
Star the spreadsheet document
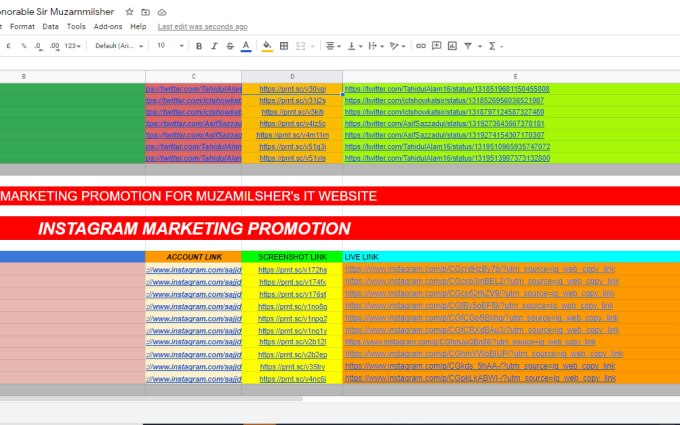click(x=129, y=12)
